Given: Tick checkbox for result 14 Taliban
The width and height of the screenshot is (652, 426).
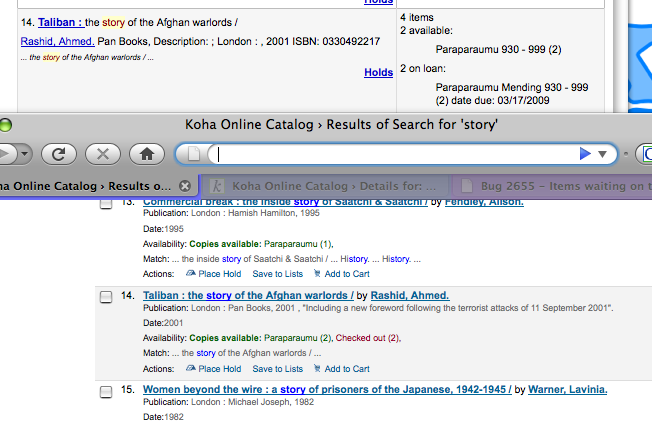Looking at the screenshot, I should 106,297.
